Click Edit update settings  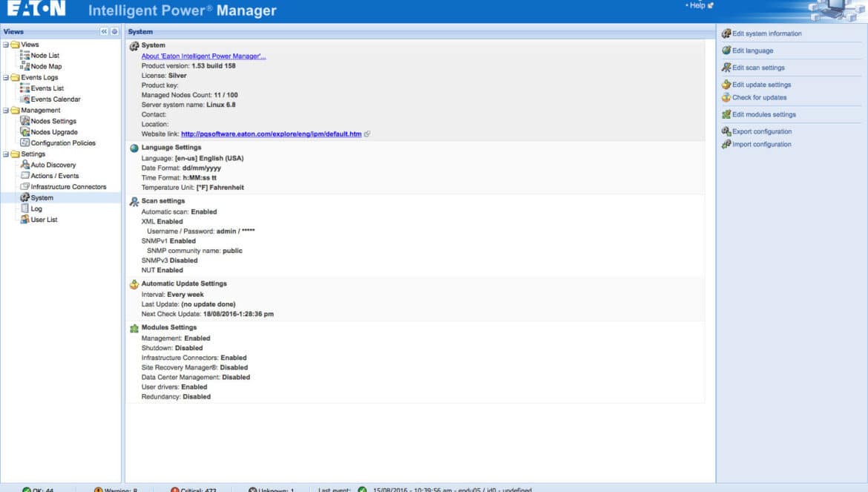point(761,85)
